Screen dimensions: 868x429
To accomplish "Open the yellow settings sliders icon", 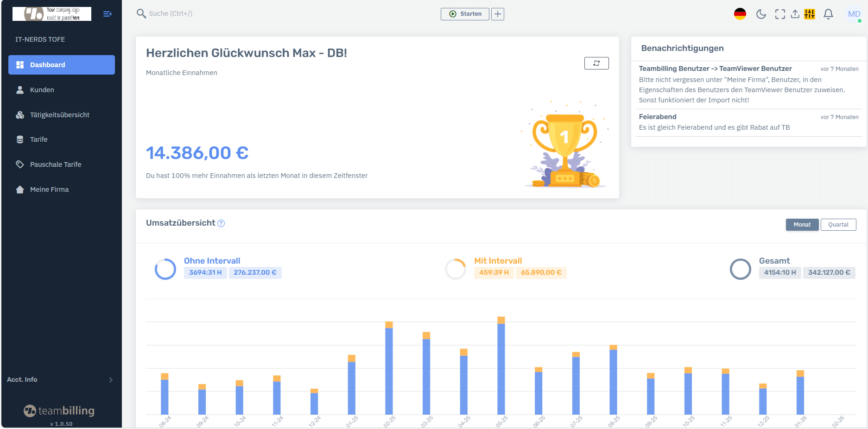I will point(810,14).
